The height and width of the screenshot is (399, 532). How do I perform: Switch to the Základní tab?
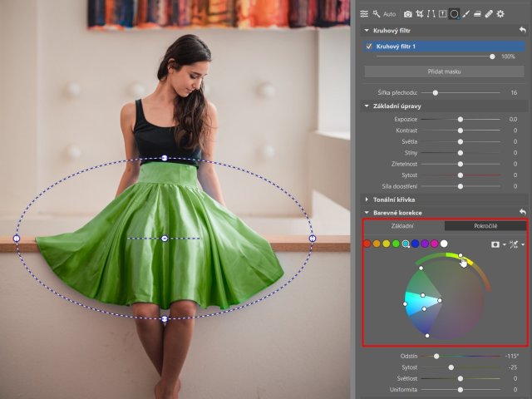click(x=402, y=226)
